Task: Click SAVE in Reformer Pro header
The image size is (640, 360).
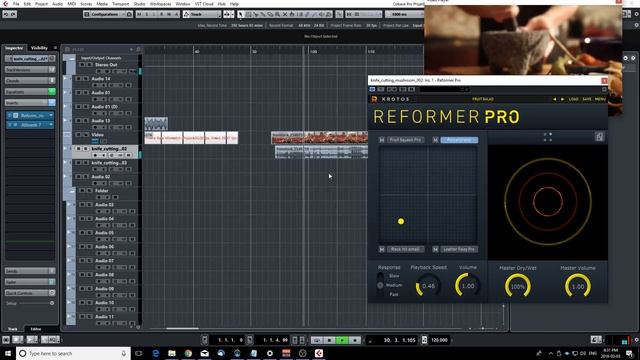Action: (587, 99)
